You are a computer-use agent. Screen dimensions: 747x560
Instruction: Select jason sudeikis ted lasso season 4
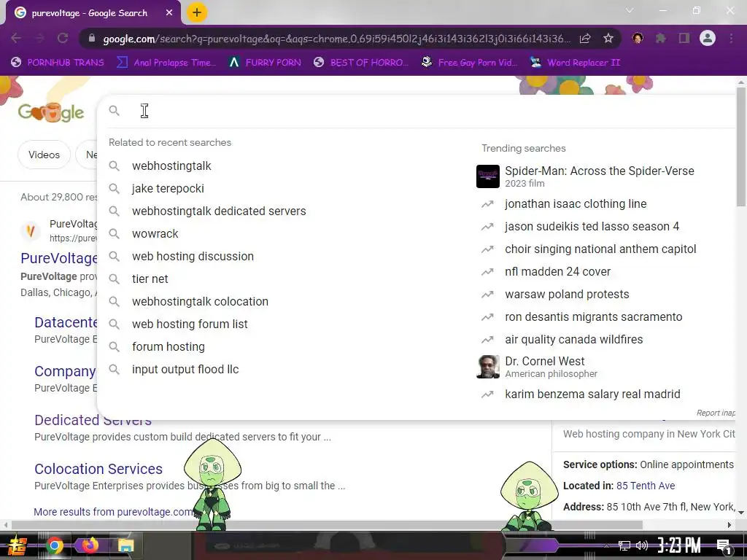[x=592, y=227]
